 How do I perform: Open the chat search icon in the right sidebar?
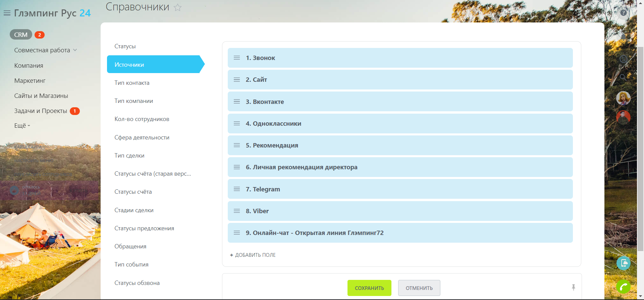[x=624, y=59]
